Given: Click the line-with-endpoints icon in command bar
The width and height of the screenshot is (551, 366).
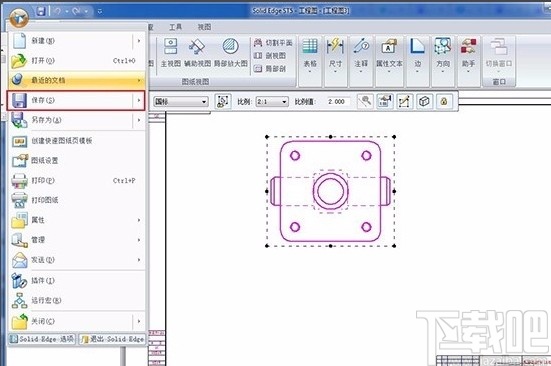Looking at the screenshot, I should (404, 102).
